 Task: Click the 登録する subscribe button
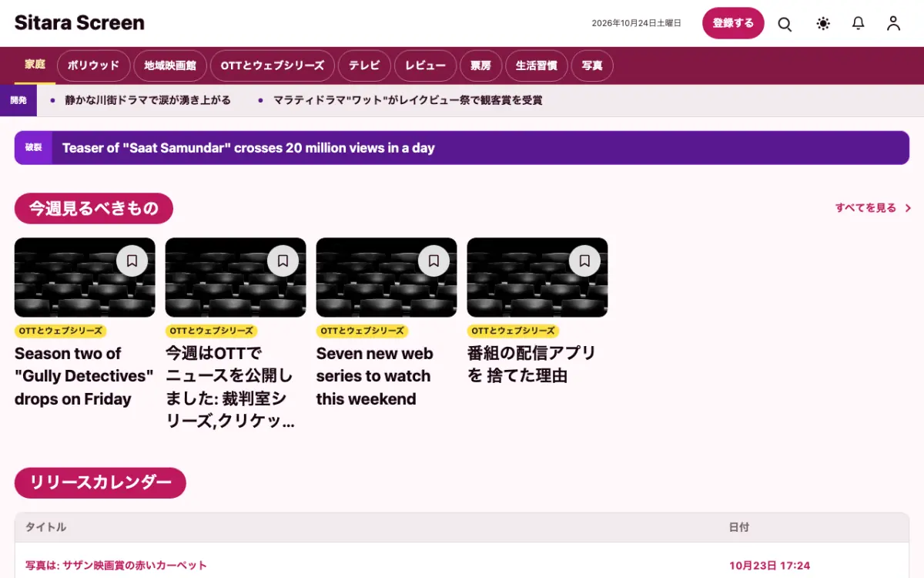click(733, 23)
